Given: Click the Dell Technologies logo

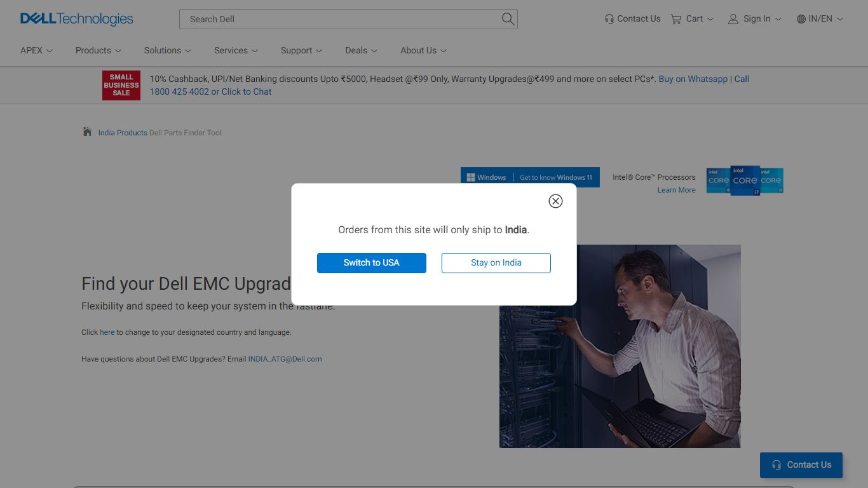Looking at the screenshot, I should pos(77,19).
